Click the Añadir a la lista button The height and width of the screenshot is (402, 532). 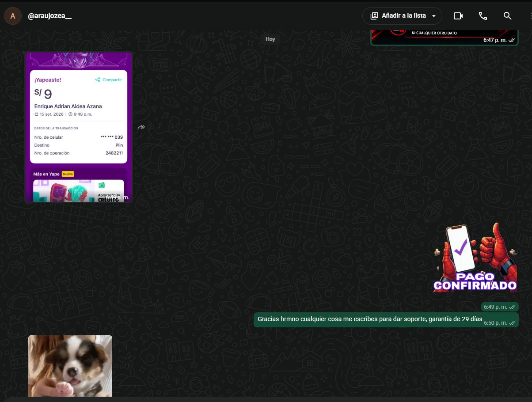pyautogui.click(x=403, y=16)
